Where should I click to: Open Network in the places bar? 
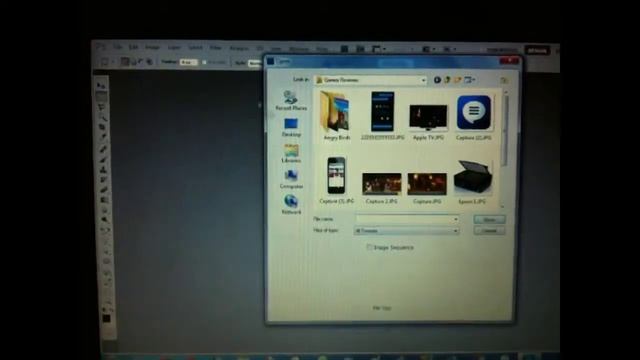[x=291, y=205]
